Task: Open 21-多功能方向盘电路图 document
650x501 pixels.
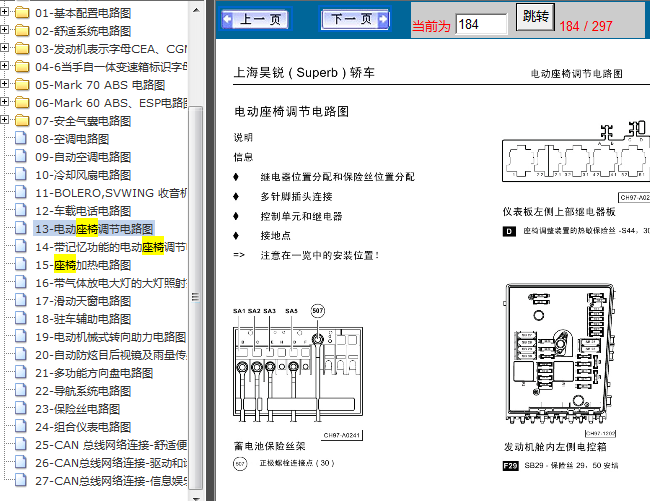Action: [94, 373]
